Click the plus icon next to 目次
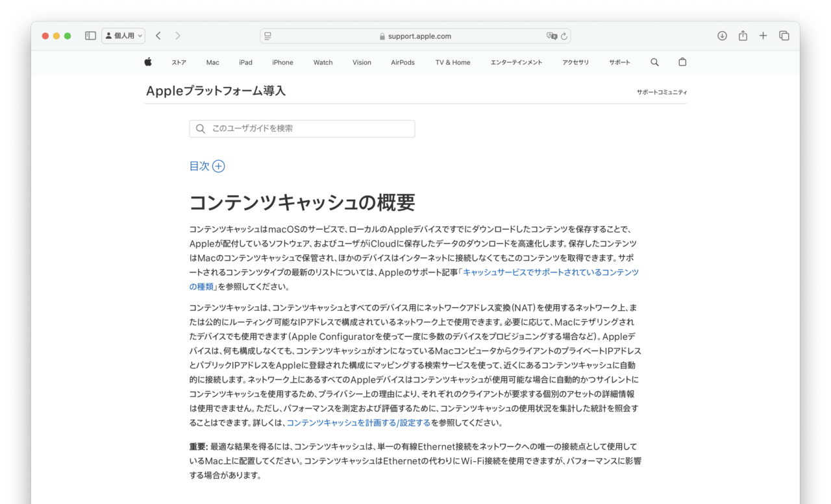 [x=219, y=166]
